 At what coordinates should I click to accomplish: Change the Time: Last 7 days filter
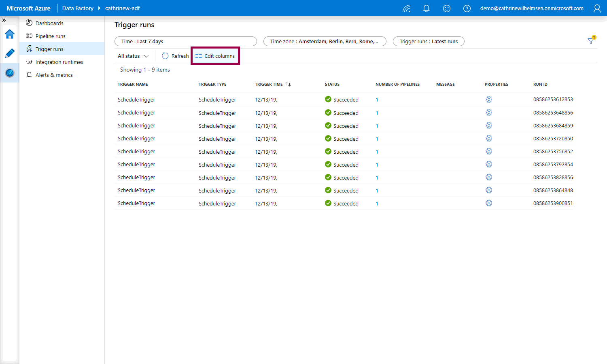point(186,41)
